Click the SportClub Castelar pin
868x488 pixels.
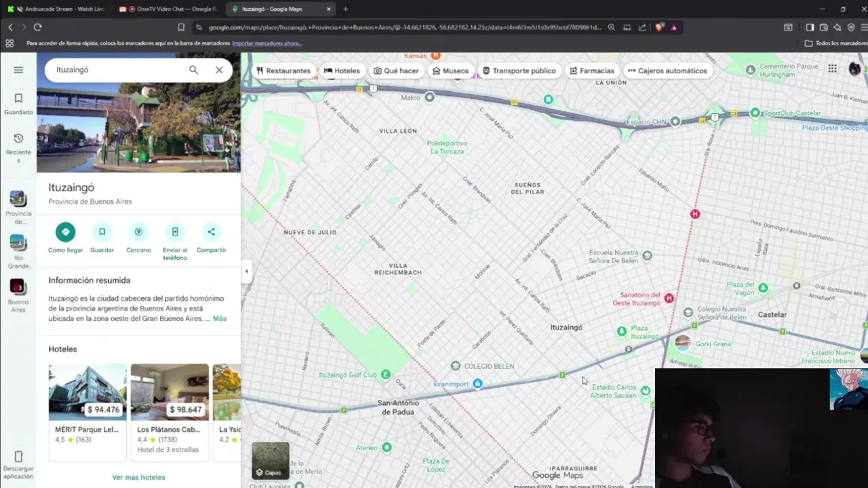click(x=755, y=113)
